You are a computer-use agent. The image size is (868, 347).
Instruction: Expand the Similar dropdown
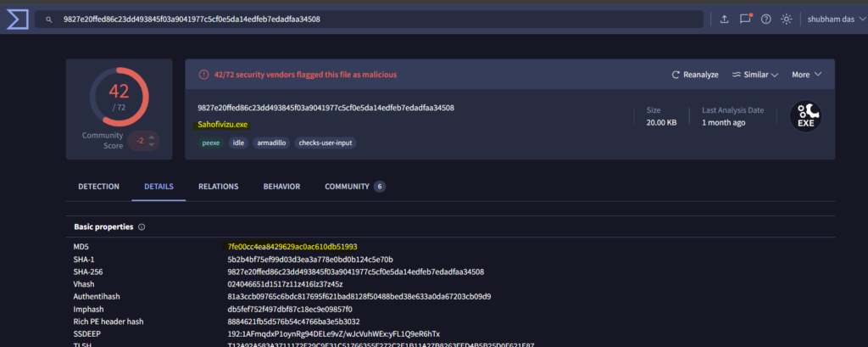pyautogui.click(x=755, y=75)
